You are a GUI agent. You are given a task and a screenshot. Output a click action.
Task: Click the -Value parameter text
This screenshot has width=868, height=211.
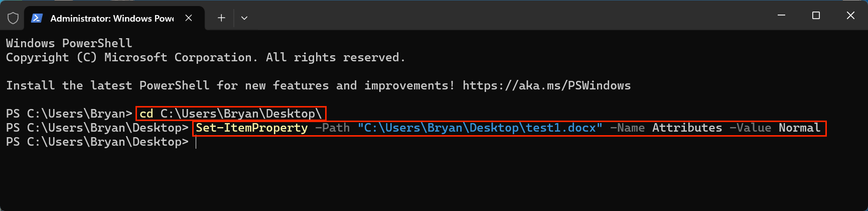[750, 128]
